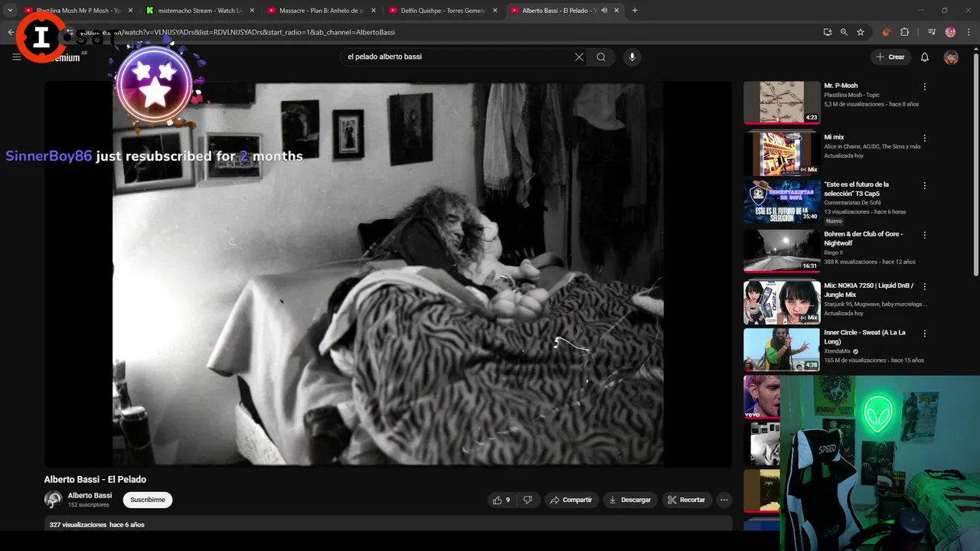Start voice search with the microphone icon
Viewport: 980px width, 551px height.
coord(632,57)
